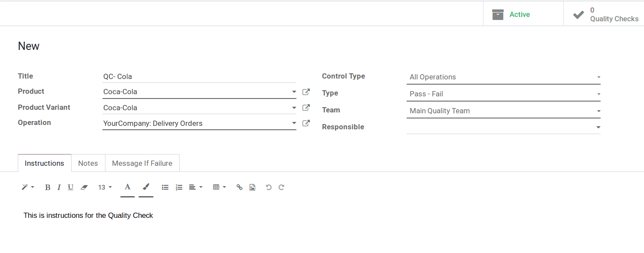Expand the Operation dropdown arrow

[294, 123]
